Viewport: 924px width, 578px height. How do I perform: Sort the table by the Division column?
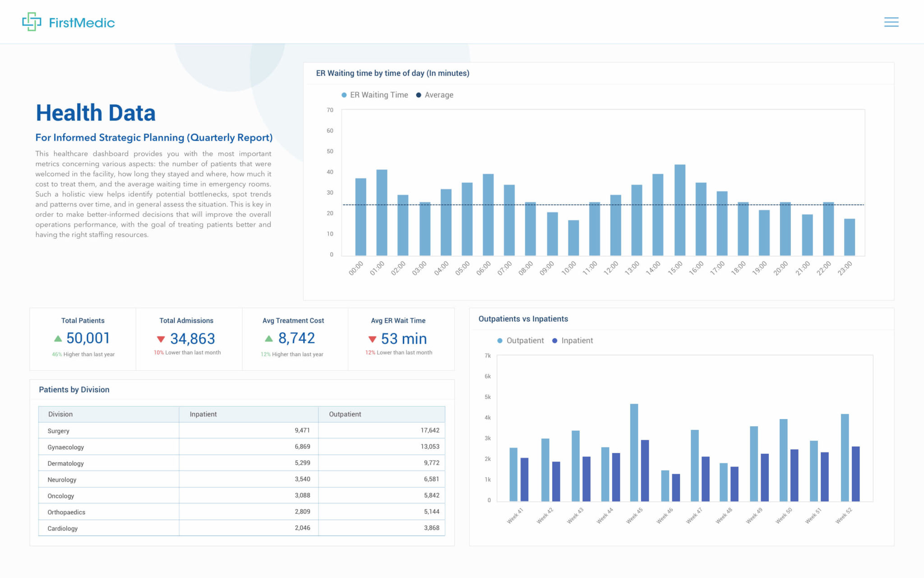60,414
